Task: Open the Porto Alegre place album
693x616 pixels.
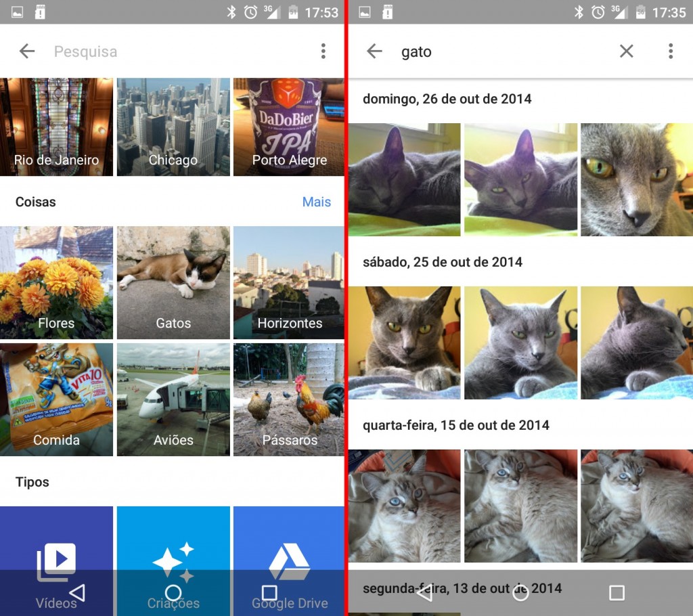Action: click(288, 127)
